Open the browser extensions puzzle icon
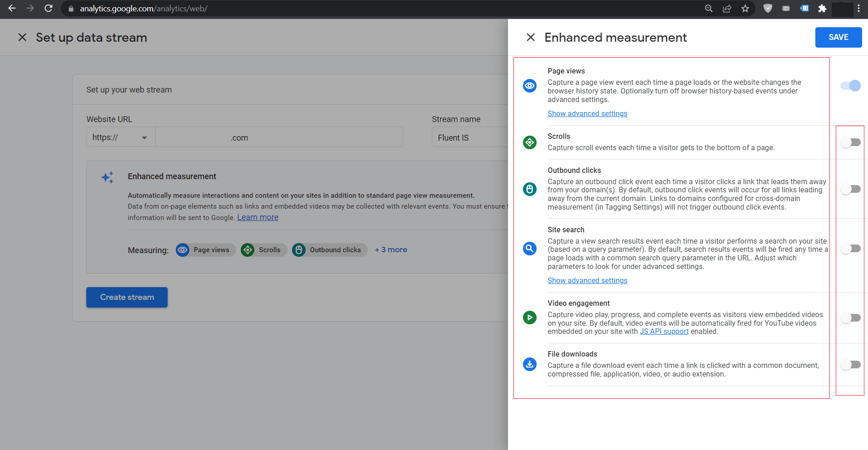 (x=822, y=9)
